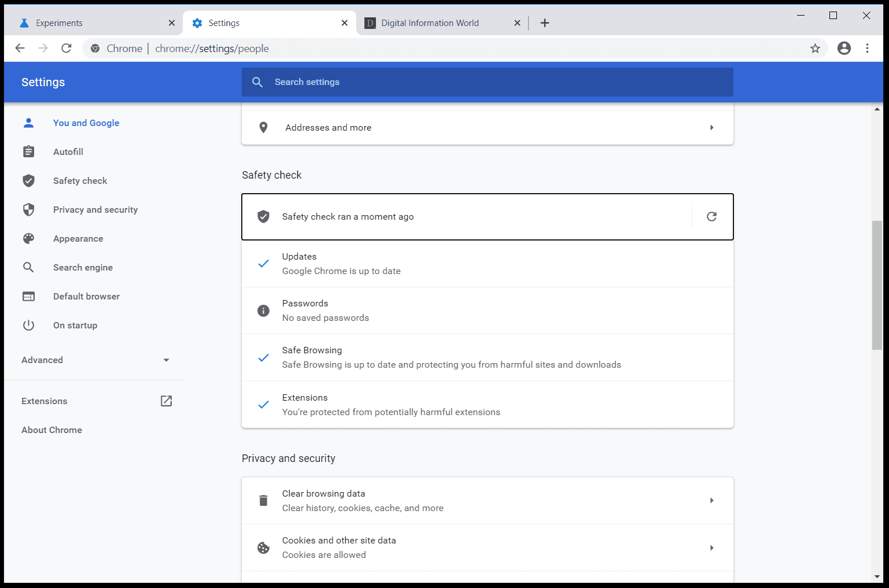889x588 pixels.
Task: Close the Digital Information World tab
Action: 517,23
